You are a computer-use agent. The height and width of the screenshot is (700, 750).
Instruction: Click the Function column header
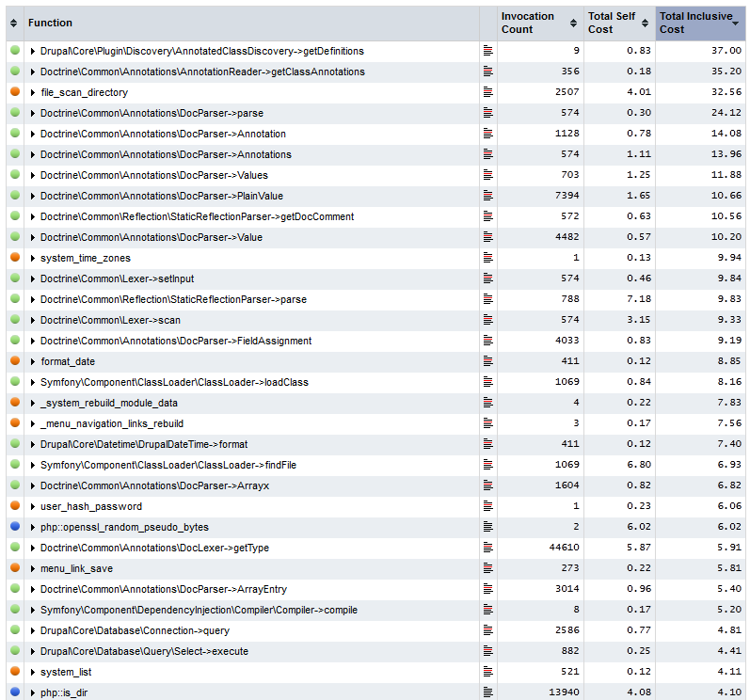tap(50, 23)
